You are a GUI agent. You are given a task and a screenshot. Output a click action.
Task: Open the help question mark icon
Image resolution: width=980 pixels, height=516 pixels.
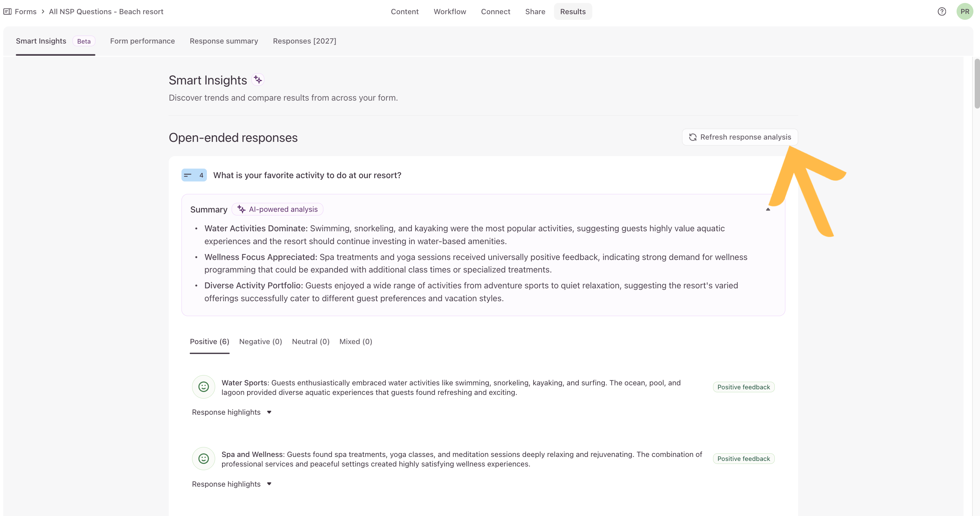point(942,12)
